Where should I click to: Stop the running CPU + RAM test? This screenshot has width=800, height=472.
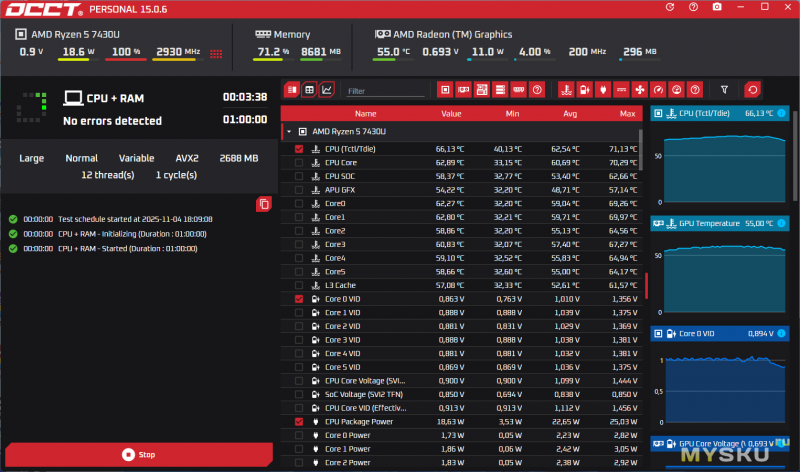(x=138, y=454)
